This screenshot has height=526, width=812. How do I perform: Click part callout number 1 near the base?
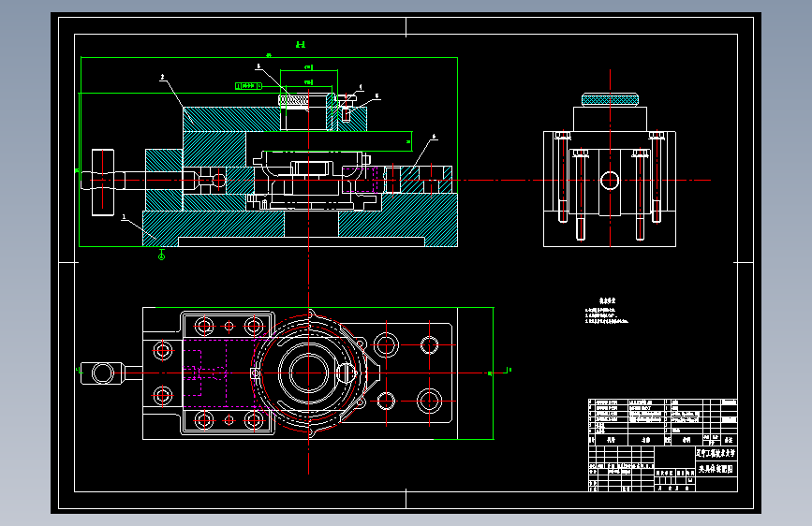[124, 217]
